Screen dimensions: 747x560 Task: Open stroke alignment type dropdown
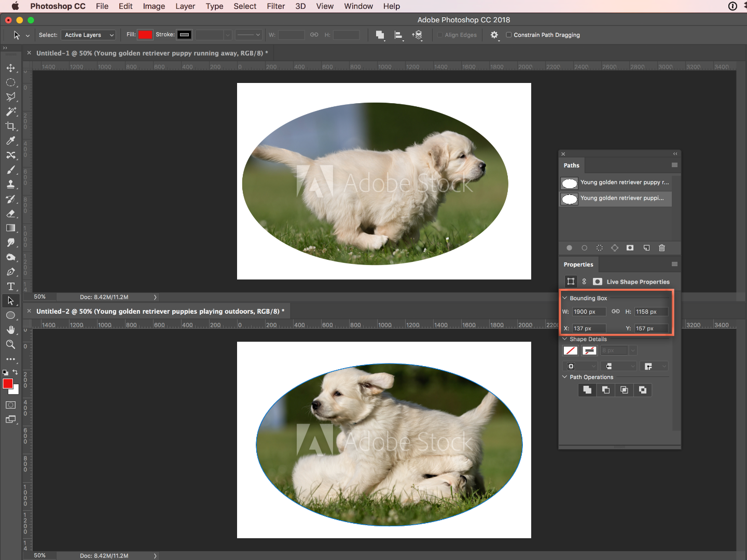580,366
